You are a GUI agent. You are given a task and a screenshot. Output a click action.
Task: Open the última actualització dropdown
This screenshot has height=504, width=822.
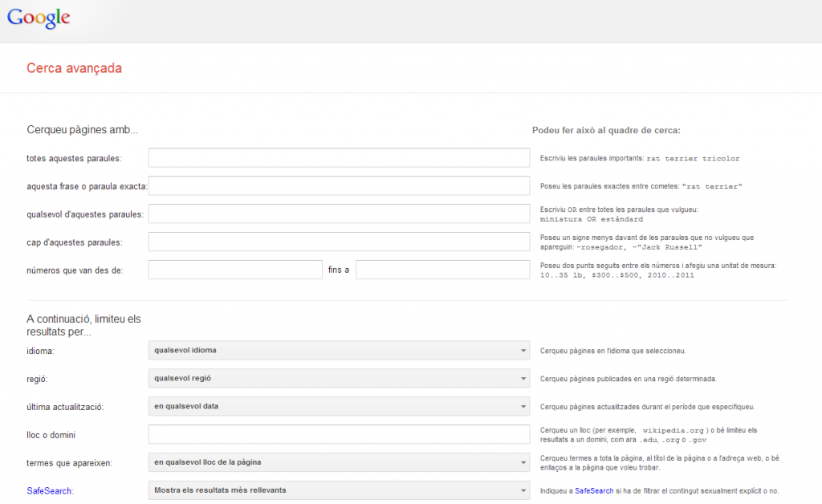pyautogui.click(x=338, y=406)
